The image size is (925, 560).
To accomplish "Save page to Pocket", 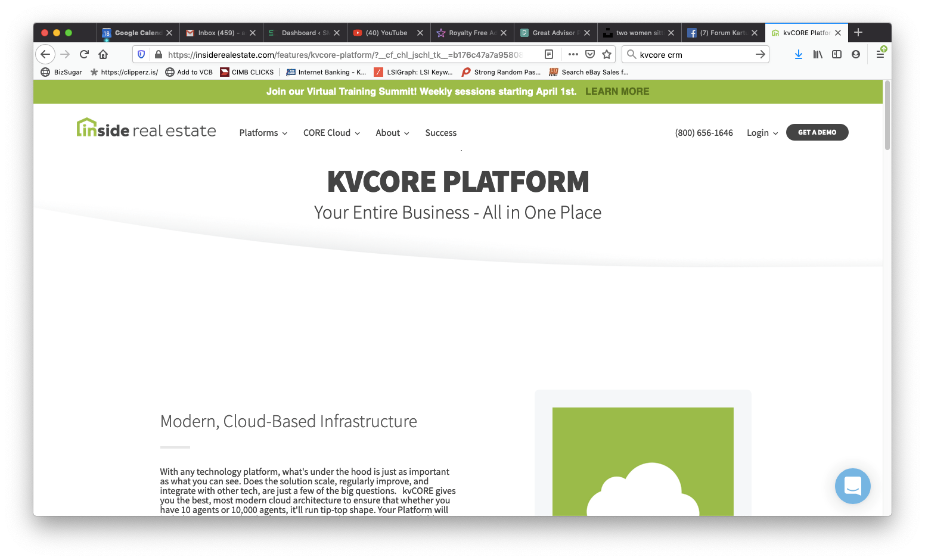I will (590, 54).
